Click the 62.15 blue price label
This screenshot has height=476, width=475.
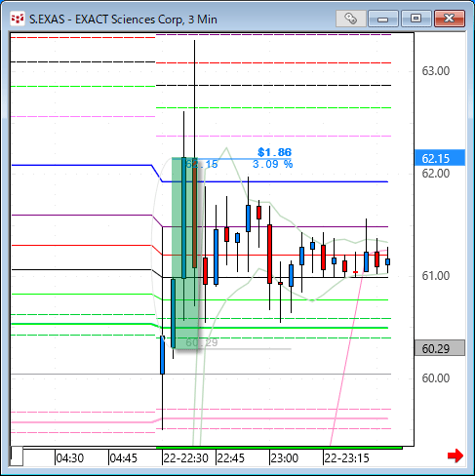click(x=440, y=158)
